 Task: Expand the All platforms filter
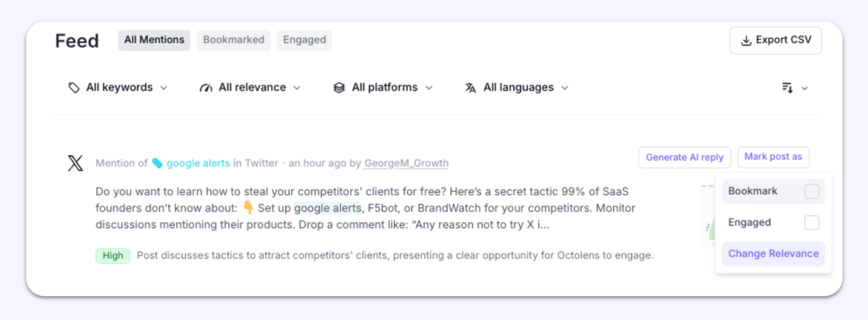[385, 87]
